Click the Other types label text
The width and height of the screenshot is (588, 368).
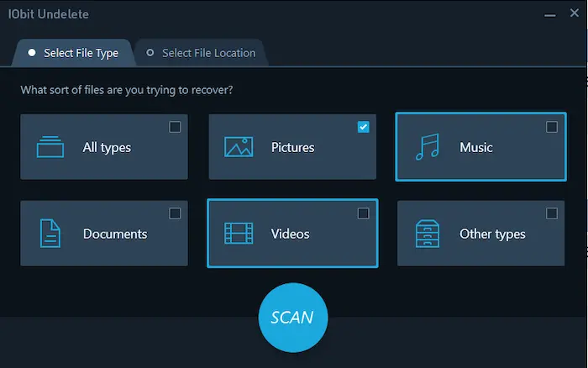click(492, 234)
